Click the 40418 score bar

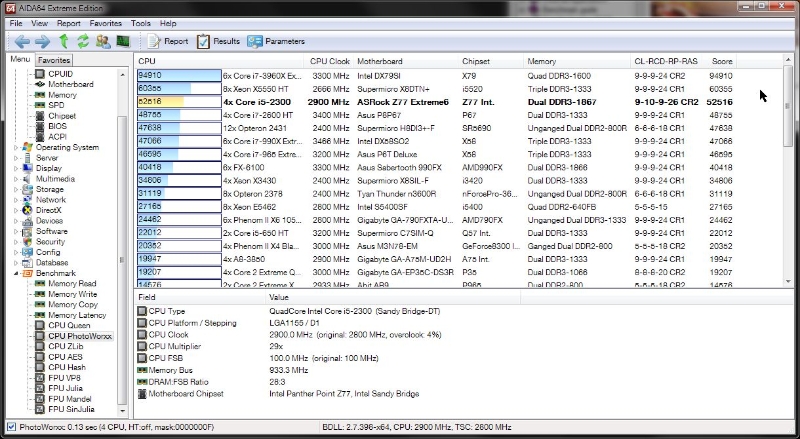click(179, 167)
